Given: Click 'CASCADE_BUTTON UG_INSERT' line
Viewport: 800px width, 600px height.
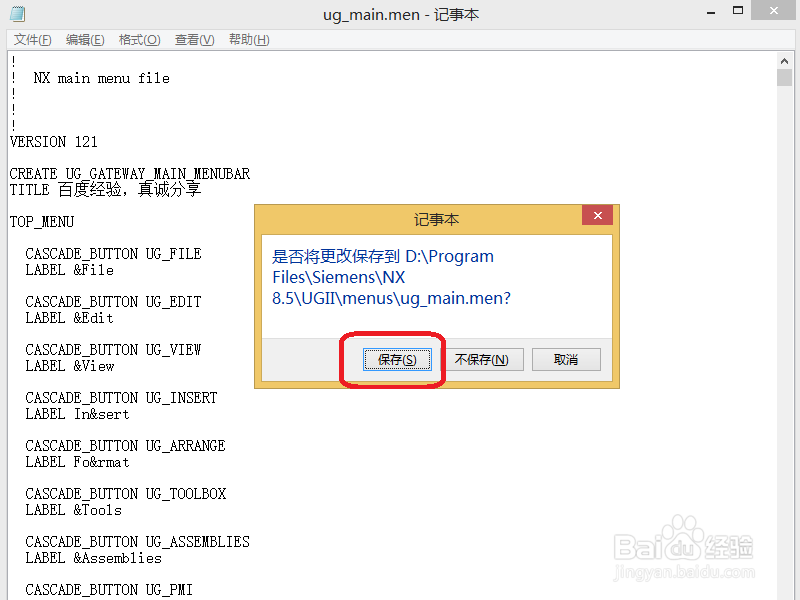Looking at the screenshot, I should pyautogui.click(x=121, y=397).
